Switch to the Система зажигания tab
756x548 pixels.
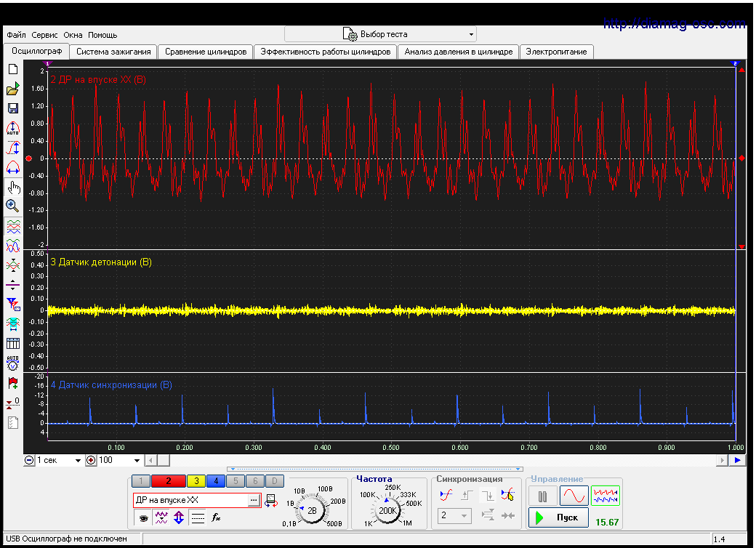[x=113, y=52]
